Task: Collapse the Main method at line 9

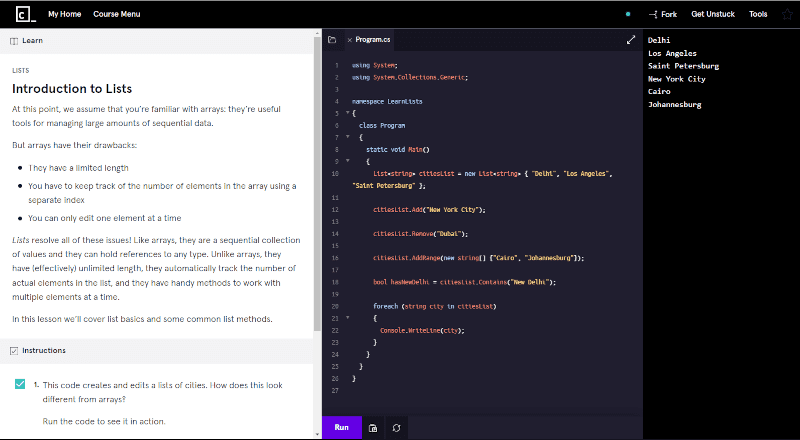Action: [x=348, y=161]
